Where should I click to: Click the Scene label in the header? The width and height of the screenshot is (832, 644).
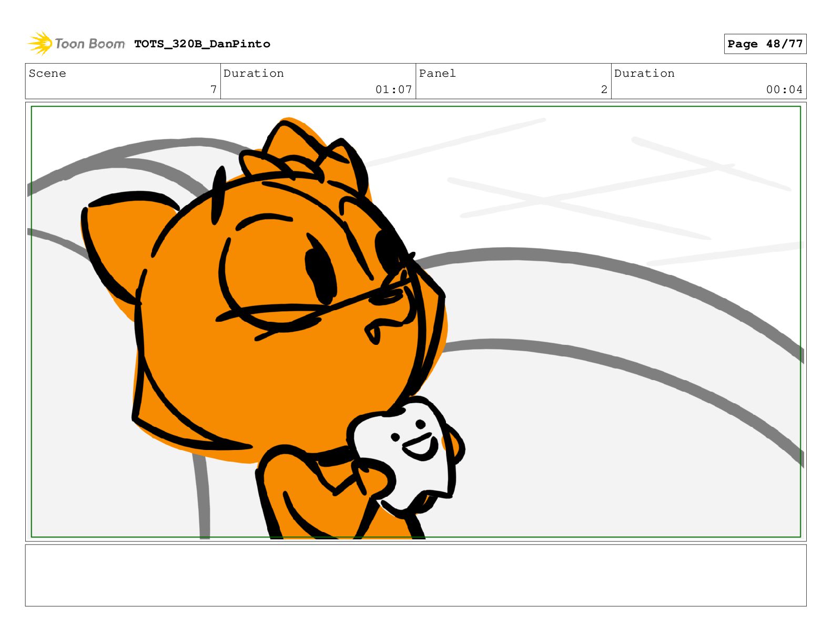47,73
